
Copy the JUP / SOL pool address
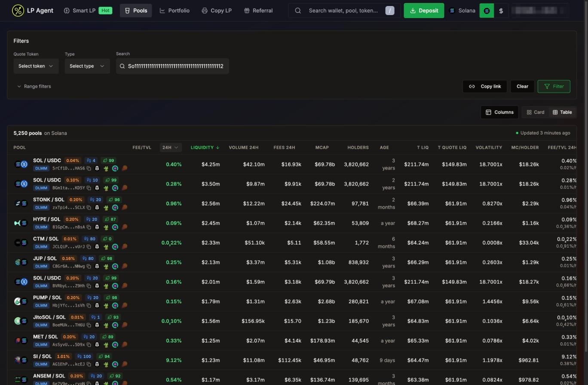tap(89, 266)
